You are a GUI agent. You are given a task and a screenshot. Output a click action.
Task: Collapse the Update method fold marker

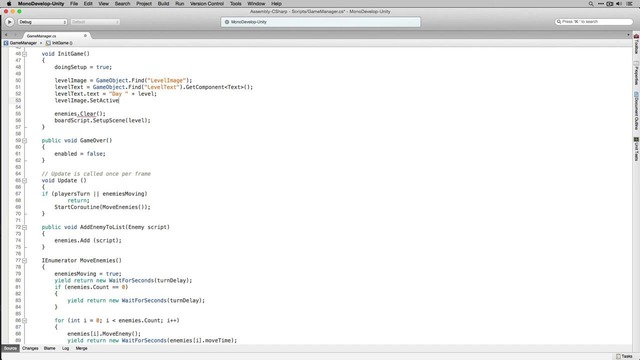24,180
